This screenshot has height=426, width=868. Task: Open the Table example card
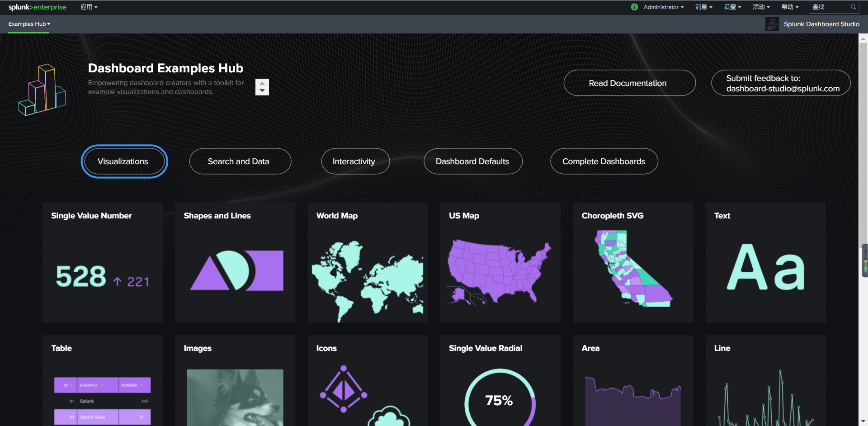(x=103, y=380)
